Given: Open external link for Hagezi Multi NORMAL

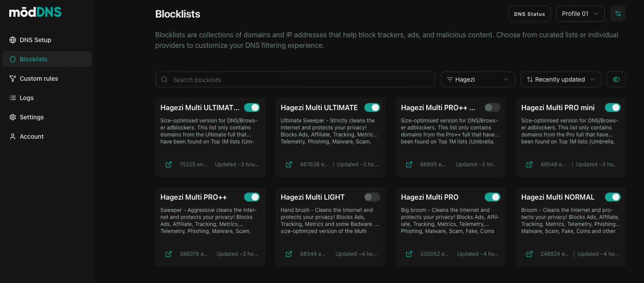Looking at the screenshot, I should pyautogui.click(x=529, y=254).
